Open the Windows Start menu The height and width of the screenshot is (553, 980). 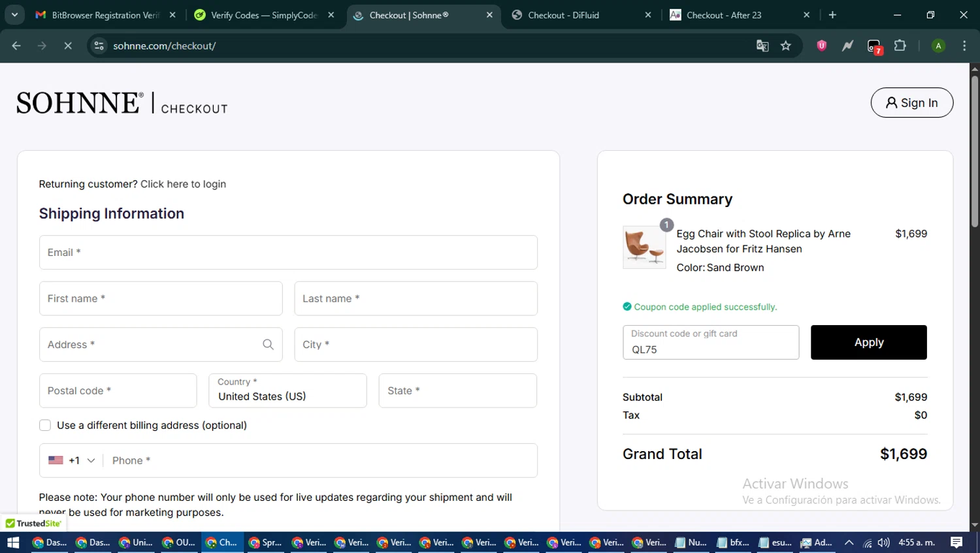(x=13, y=543)
